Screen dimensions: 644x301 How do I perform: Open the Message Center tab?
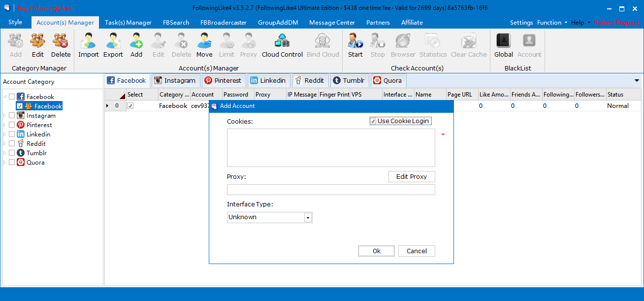(x=332, y=23)
